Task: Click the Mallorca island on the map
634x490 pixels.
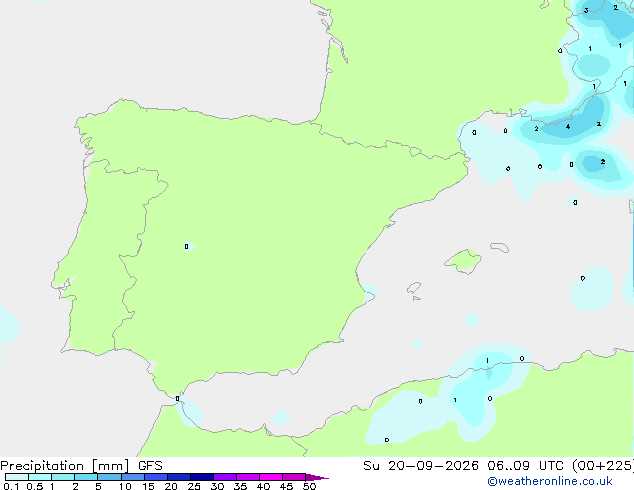Action: point(463,261)
